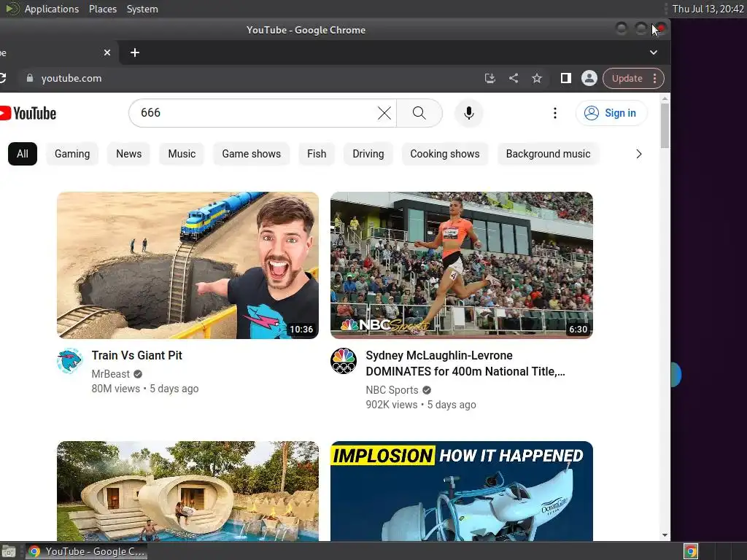747x560 pixels.
Task: Click YouTube - Google Chrome taskbar entry
Action: click(x=86, y=551)
